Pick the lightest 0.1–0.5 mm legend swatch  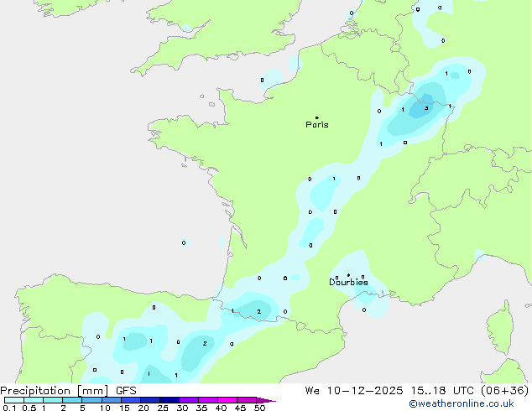[14, 400]
